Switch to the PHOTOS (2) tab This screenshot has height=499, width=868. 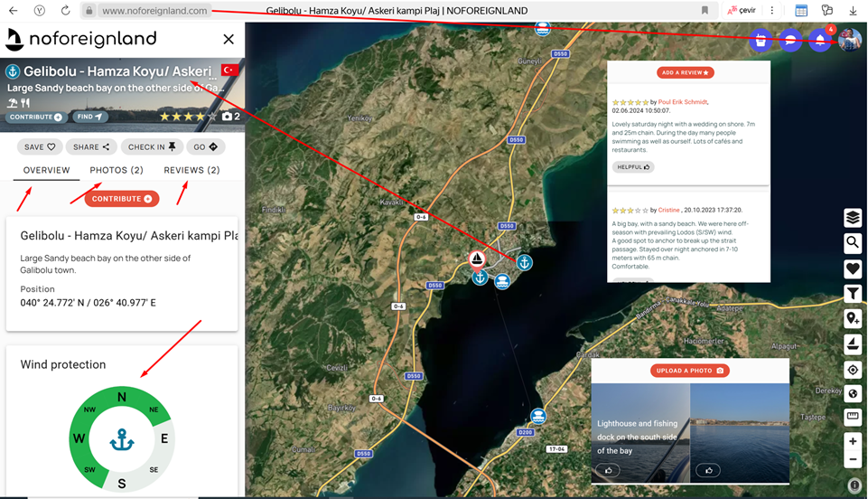[117, 170]
